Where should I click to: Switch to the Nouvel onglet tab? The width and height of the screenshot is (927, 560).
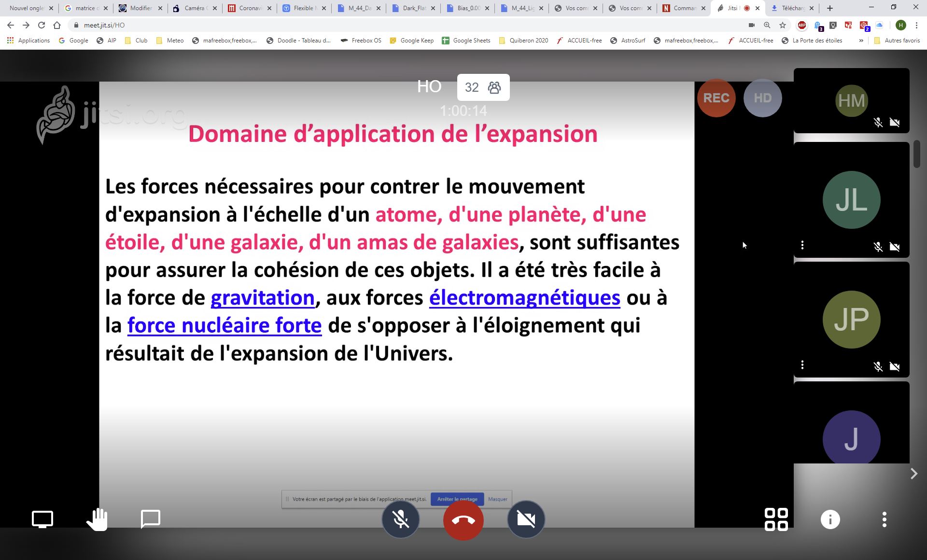click(27, 8)
